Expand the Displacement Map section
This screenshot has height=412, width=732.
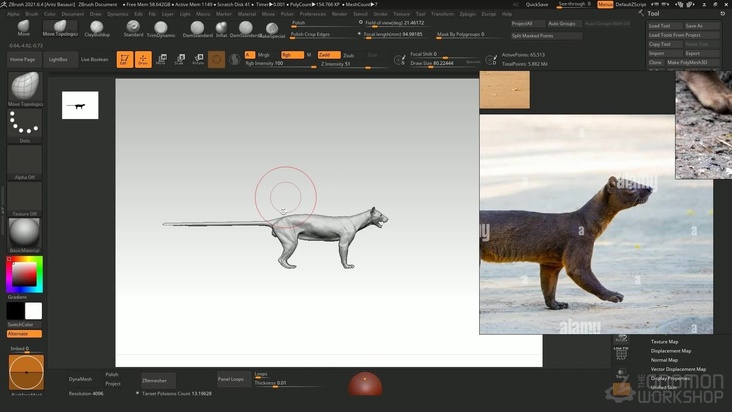671,351
